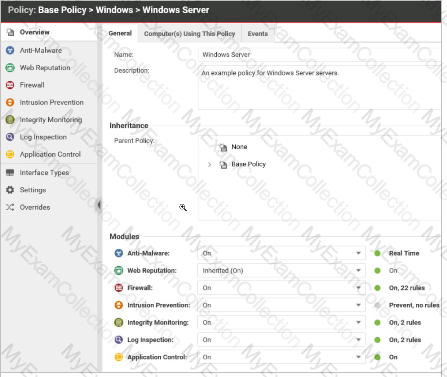Open the Application Control state dropdown
The width and height of the screenshot is (447, 377).
coord(281,357)
